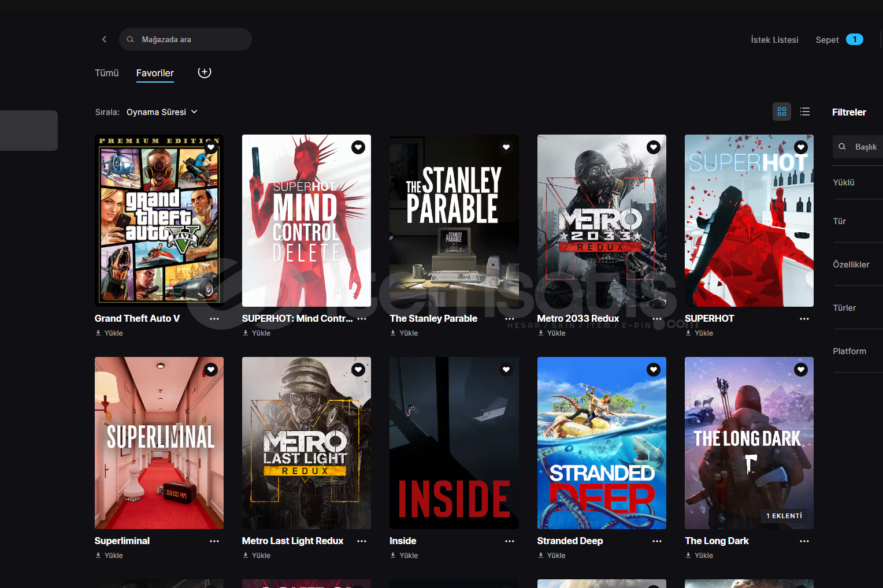The height and width of the screenshot is (588, 883).
Task: Switch to the Tümü tab
Action: tap(107, 73)
